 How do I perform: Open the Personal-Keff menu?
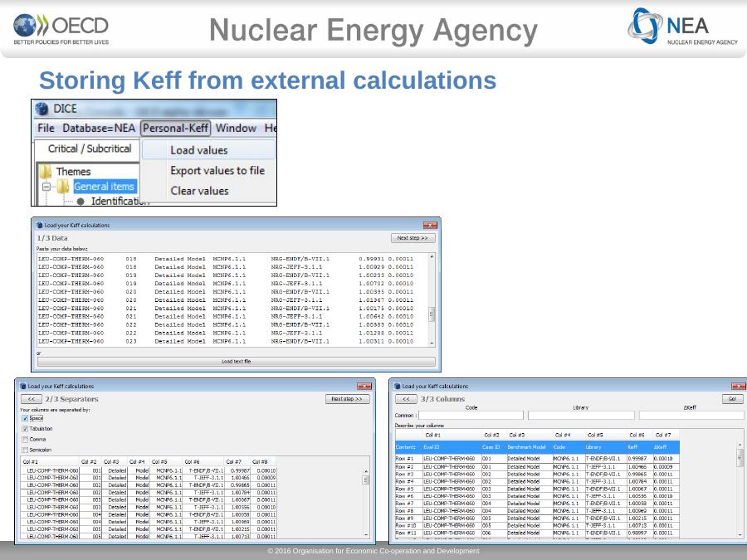pyautogui.click(x=175, y=129)
